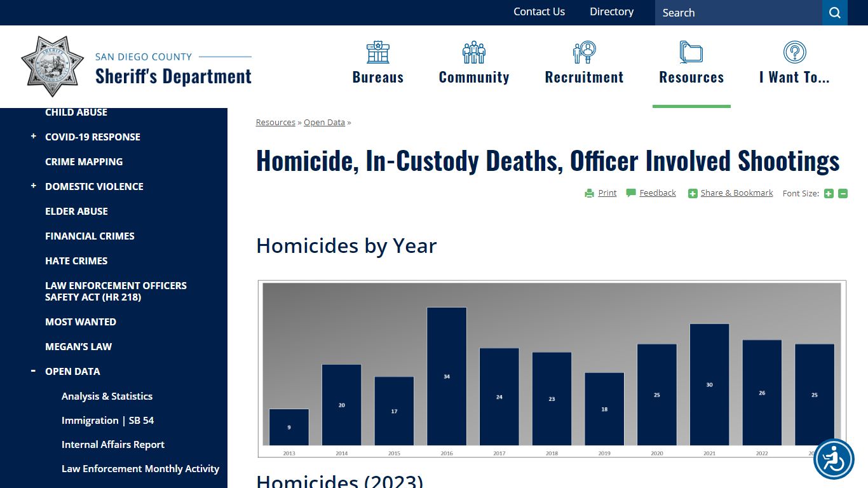Click the Sheriff's Department title text
Screen dimensions: 868x488
pyautogui.click(x=173, y=76)
